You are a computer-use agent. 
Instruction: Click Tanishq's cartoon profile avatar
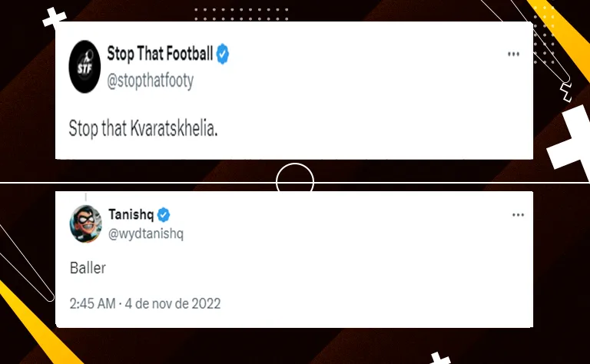[x=85, y=223]
